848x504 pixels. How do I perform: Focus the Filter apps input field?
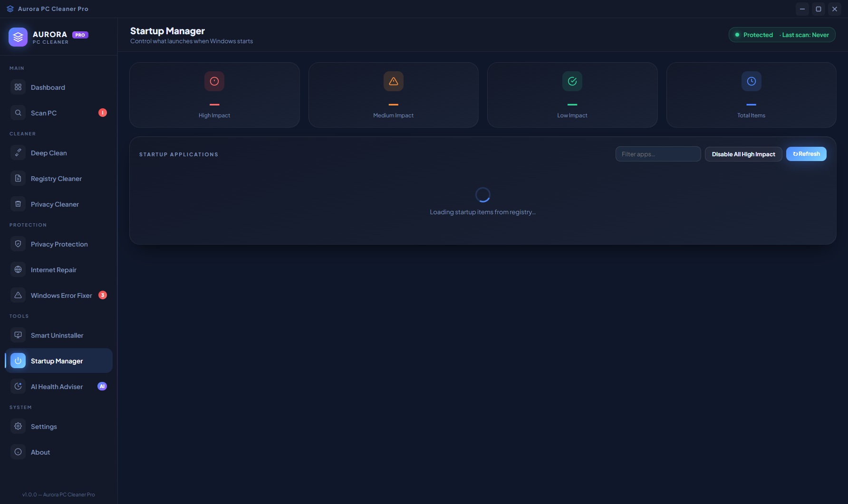658,154
